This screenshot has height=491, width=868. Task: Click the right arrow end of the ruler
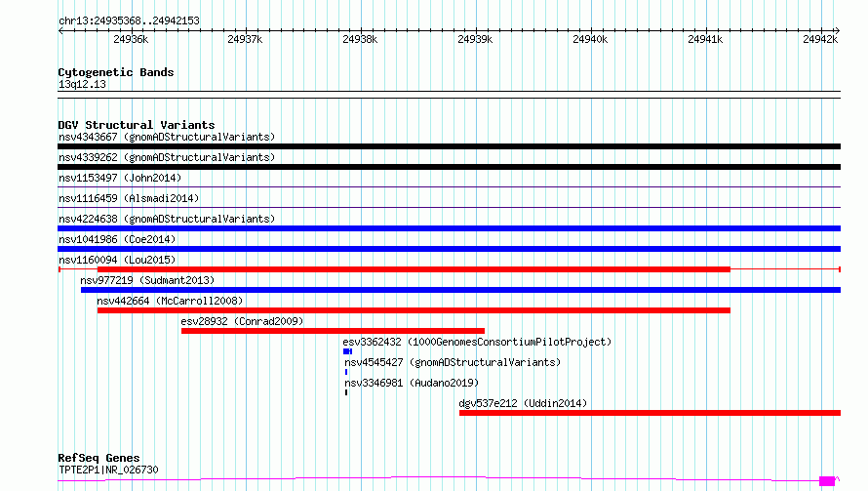point(838,31)
